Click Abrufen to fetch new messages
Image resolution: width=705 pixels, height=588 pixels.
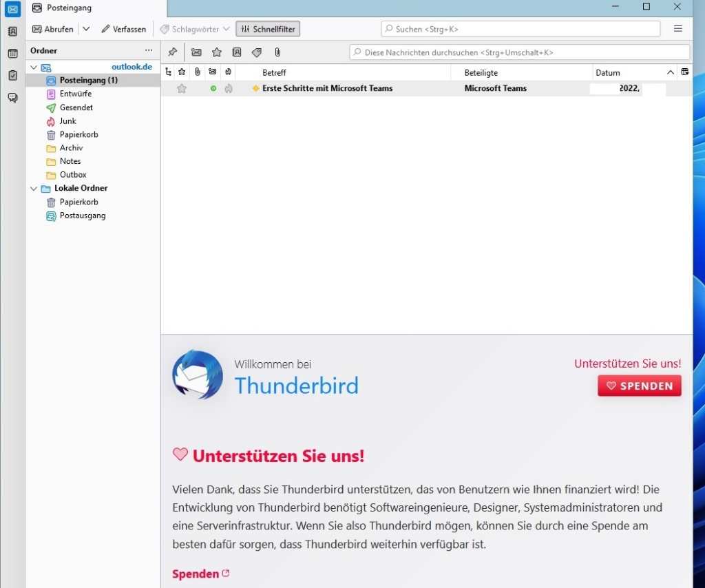(52, 29)
